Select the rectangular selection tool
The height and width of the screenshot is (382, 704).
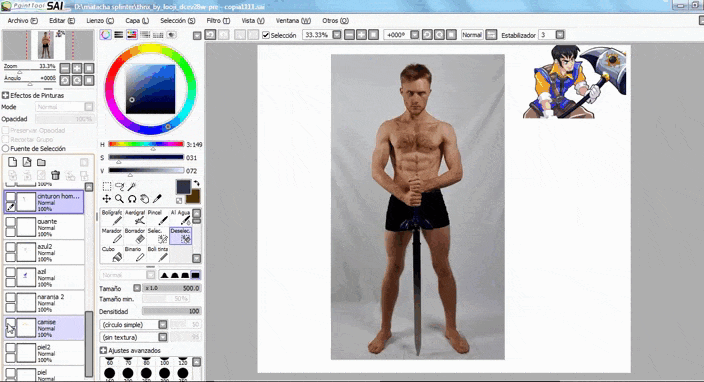point(107,186)
